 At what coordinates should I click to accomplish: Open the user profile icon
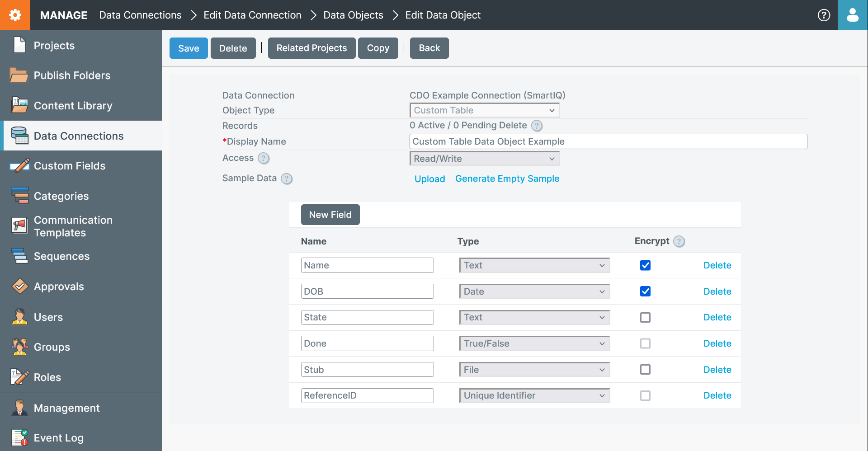tap(852, 15)
